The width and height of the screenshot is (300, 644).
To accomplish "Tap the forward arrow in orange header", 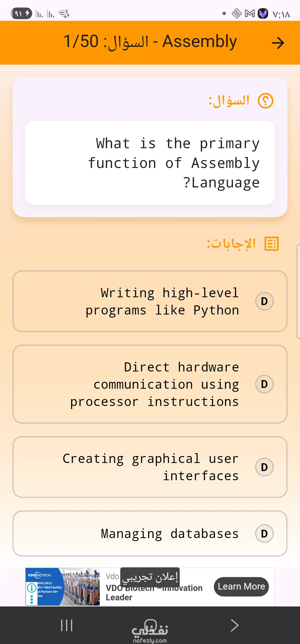I will coord(278,43).
